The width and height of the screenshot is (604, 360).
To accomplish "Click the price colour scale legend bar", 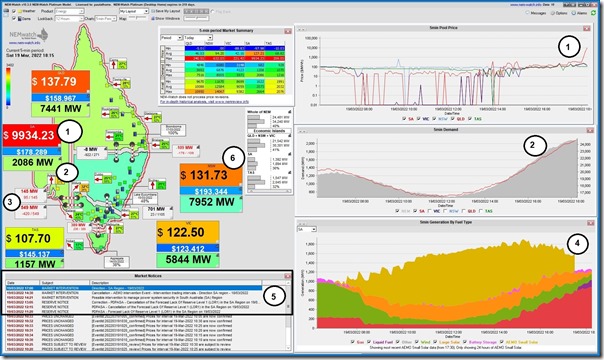I will coord(8,87).
